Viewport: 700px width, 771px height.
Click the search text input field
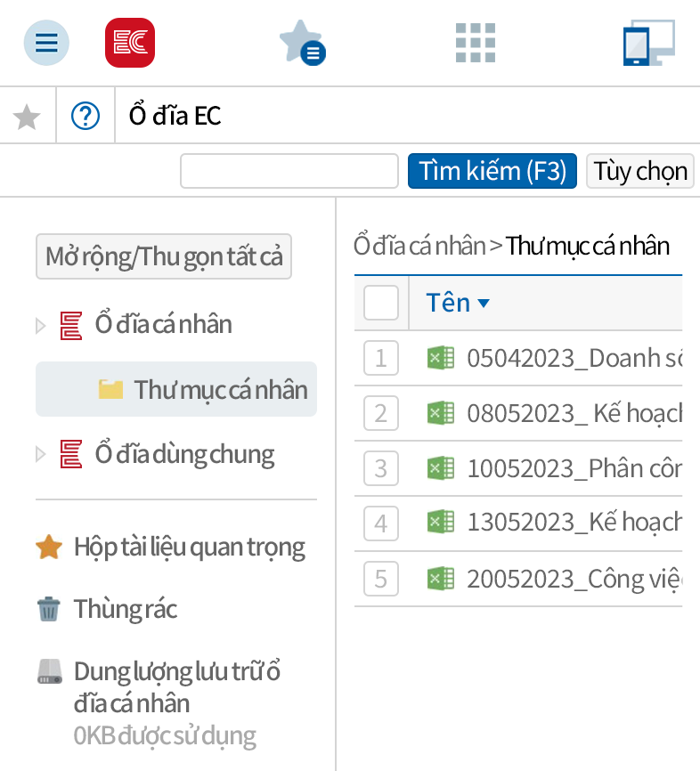(289, 171)
